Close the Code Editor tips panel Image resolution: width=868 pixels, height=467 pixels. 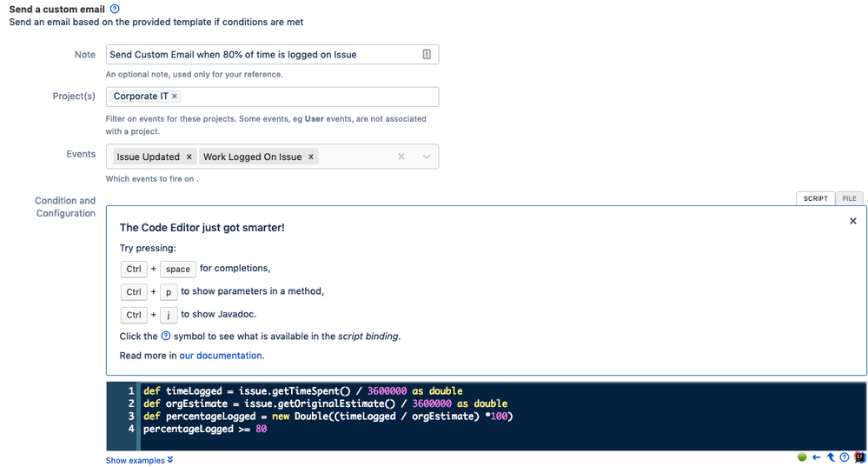[x=853, y=221]
